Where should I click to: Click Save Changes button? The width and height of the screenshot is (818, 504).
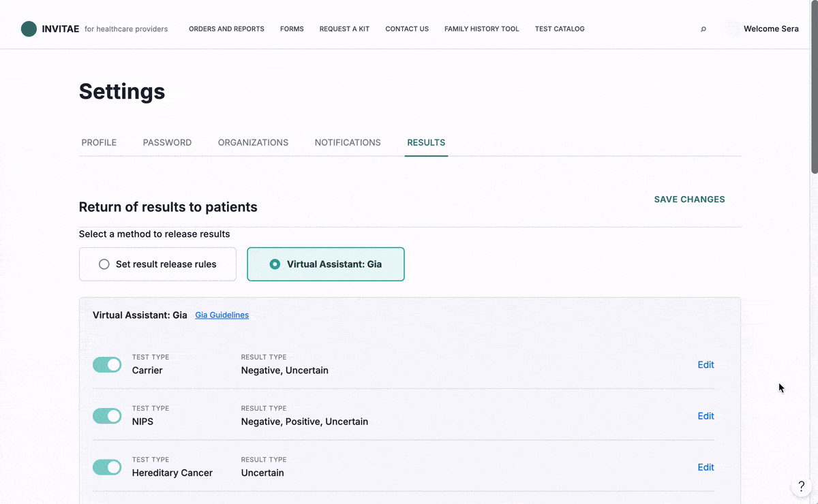point(689,200)
